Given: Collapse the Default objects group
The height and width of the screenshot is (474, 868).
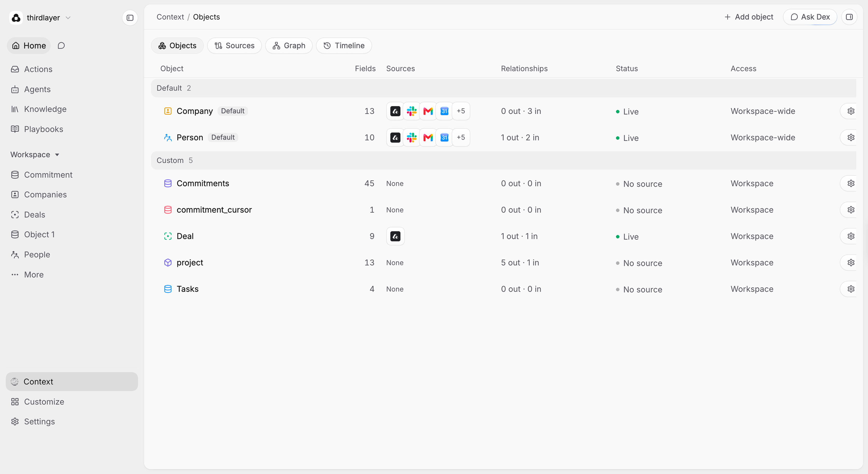Looking at the screenshot, I should pos(503,88).
